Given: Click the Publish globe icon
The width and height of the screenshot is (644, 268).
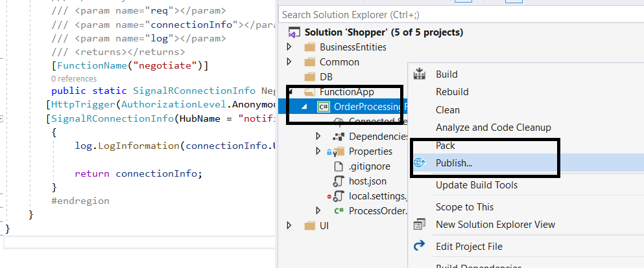Looking at the screenshot, I should pyautogui.click(x=420, y=162).
